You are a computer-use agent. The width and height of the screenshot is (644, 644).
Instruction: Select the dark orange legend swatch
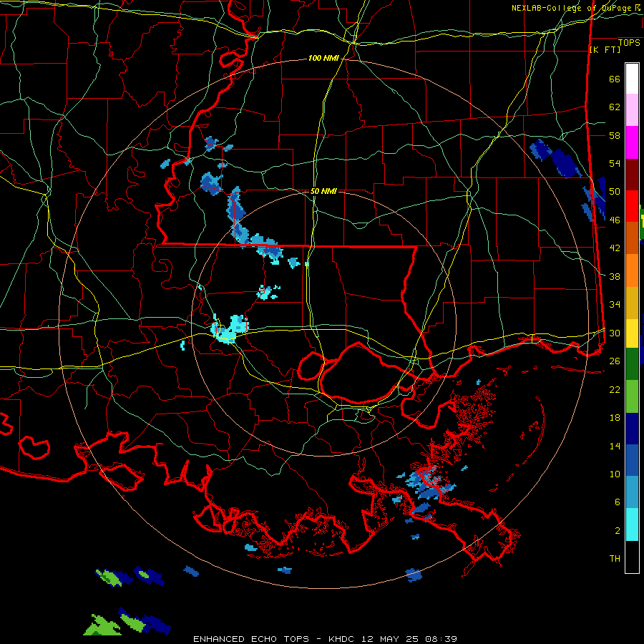[632, 238]
